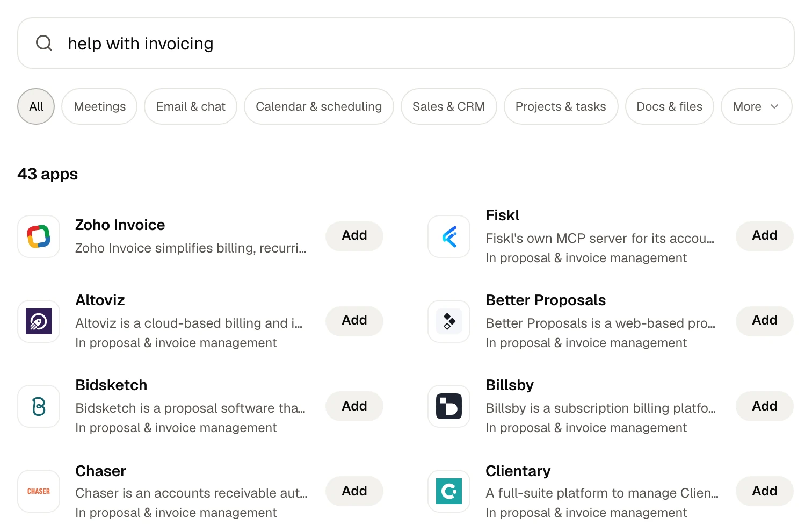Expand the More categories dropdown
Image resolution: width=812 pixels, height=532 pixels.
tap(757, 106)
